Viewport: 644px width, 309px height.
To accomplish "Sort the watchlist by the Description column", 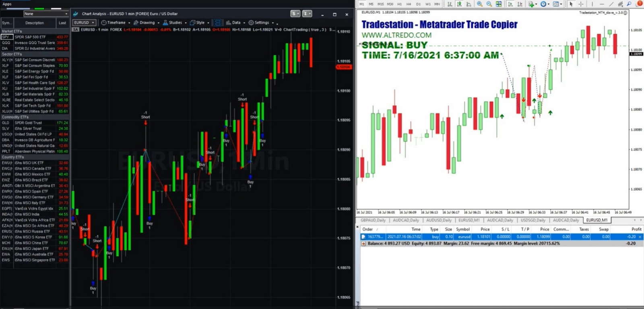I will [35, 23].
